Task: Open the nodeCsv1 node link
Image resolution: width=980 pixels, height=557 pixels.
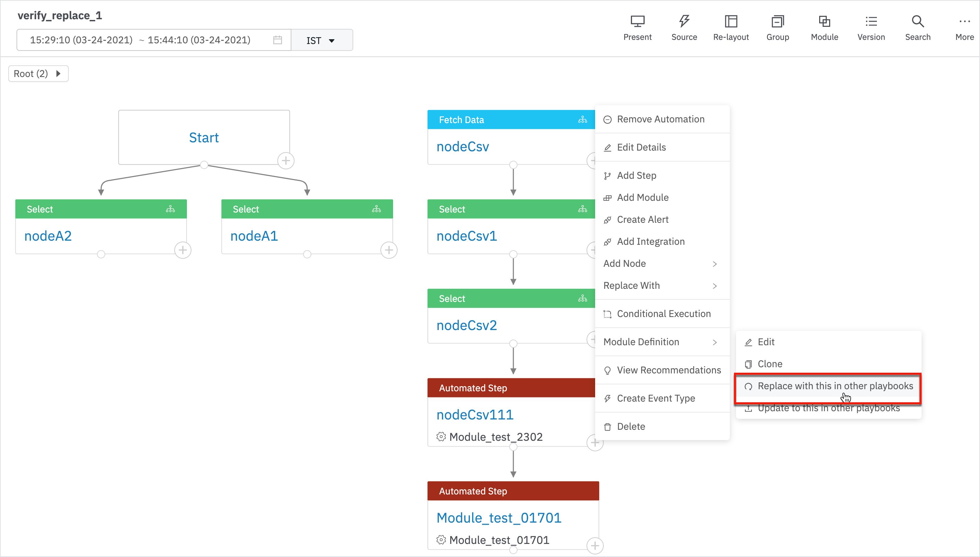Action: click(x=467, y=236)
